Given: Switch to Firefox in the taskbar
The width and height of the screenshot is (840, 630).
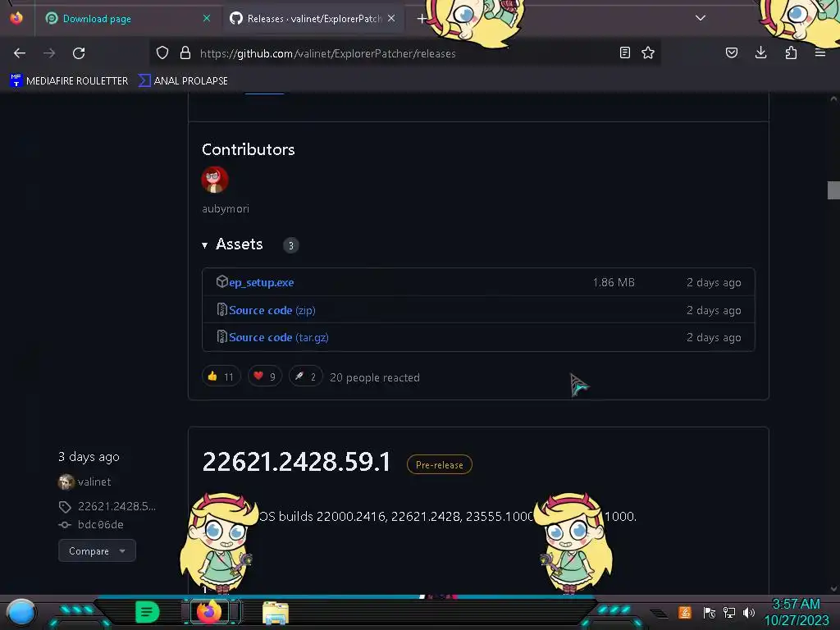Looking at the screenshot, I should (209, 612).
